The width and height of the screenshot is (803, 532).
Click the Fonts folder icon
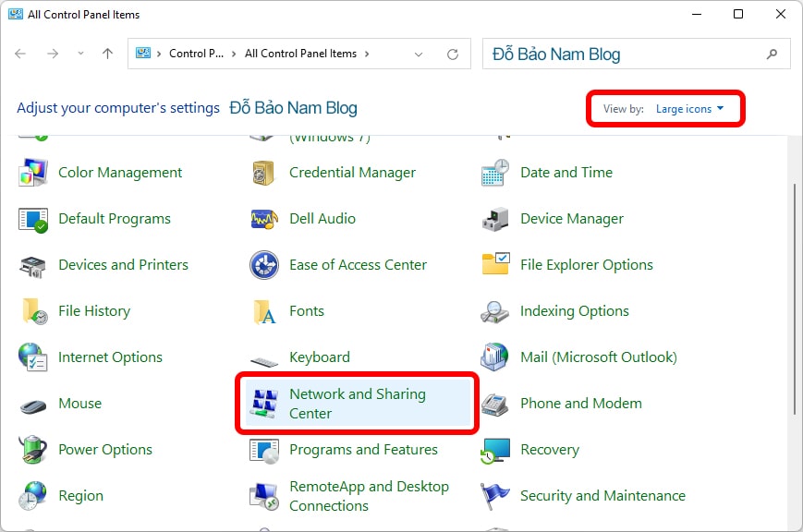(x=264, y=312)
